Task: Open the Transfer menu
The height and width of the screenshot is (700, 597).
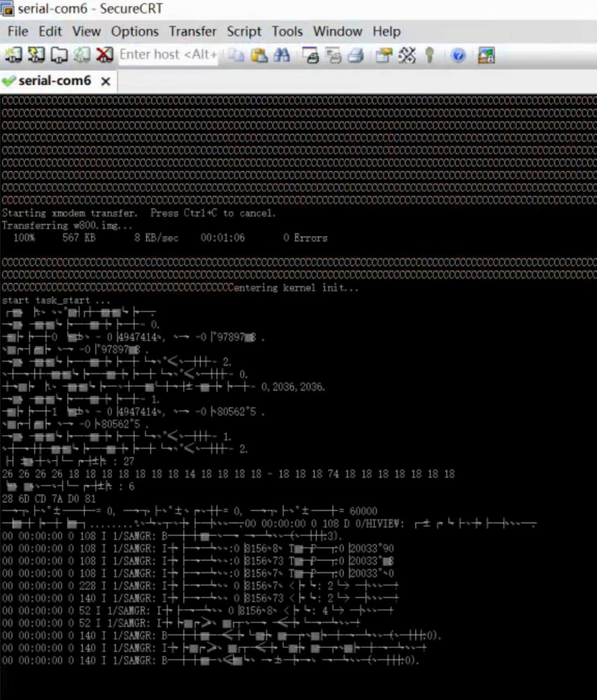Action: click(192, 31)
